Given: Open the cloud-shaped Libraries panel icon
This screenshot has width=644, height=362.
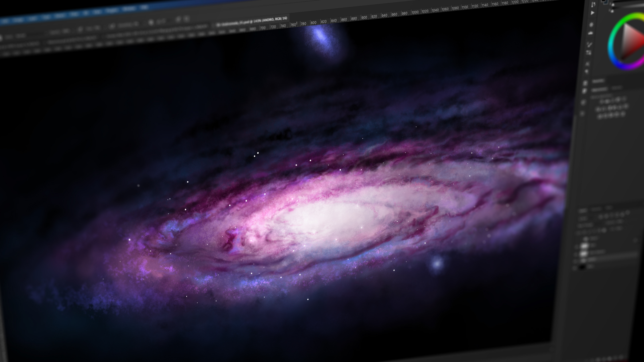Looking at the screenshot, I should [x=591, y=33].
